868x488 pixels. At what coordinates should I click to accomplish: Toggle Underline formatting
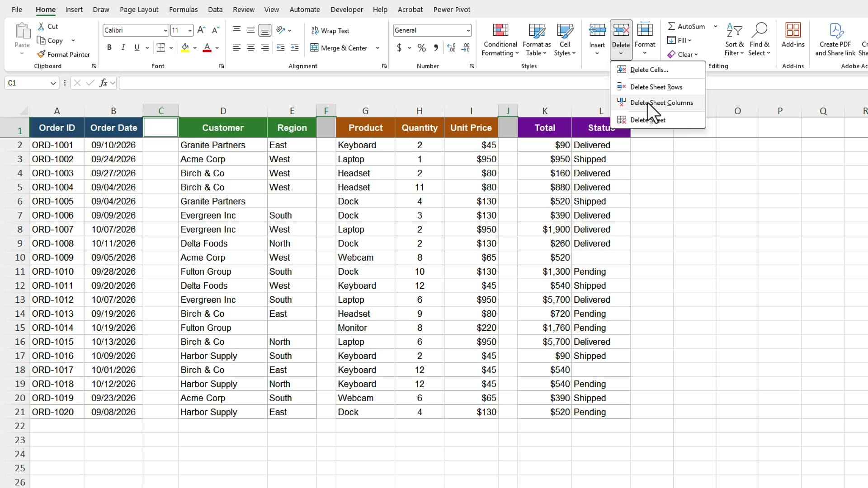(x=137, y=48)
